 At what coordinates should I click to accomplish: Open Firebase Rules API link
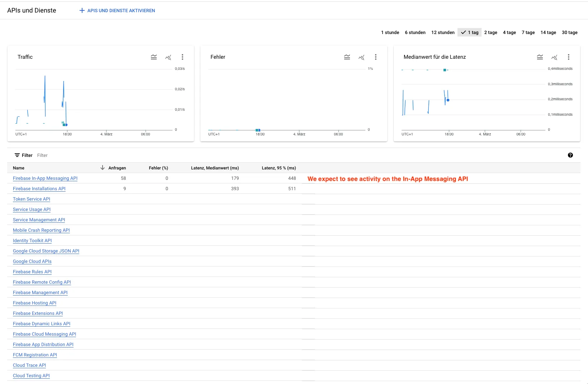tap(32, 272)
